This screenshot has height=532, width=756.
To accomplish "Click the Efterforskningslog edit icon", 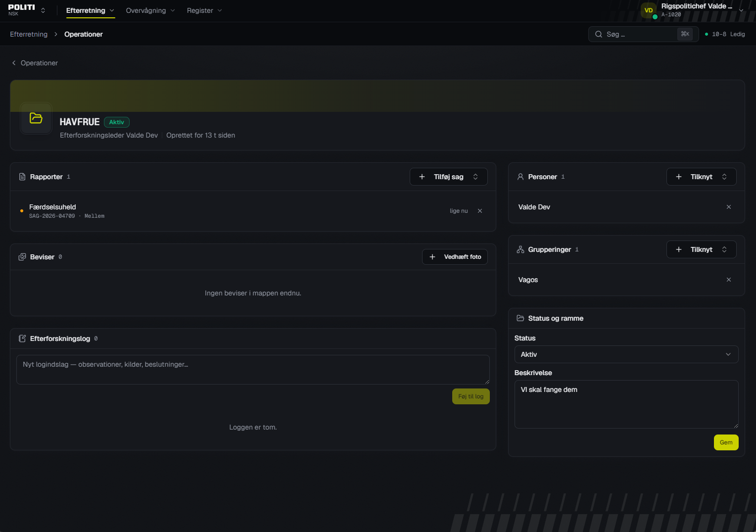I will pos(22,339).
